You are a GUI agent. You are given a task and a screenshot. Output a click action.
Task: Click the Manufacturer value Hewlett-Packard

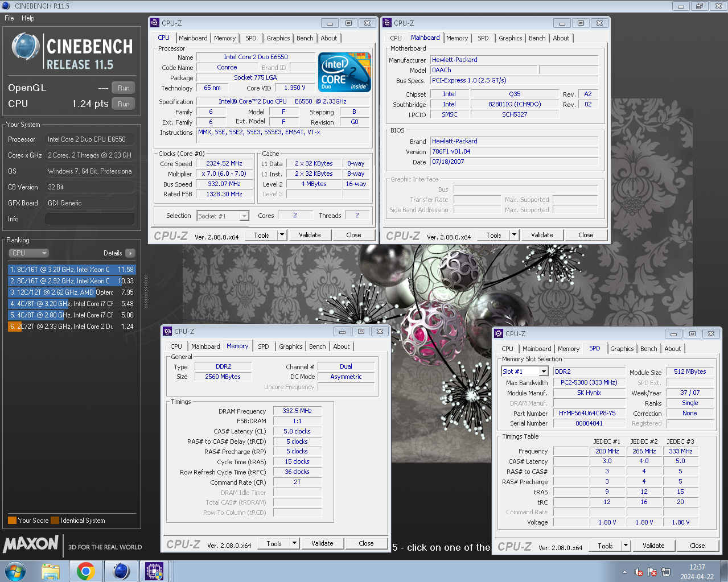pos(515,60)
